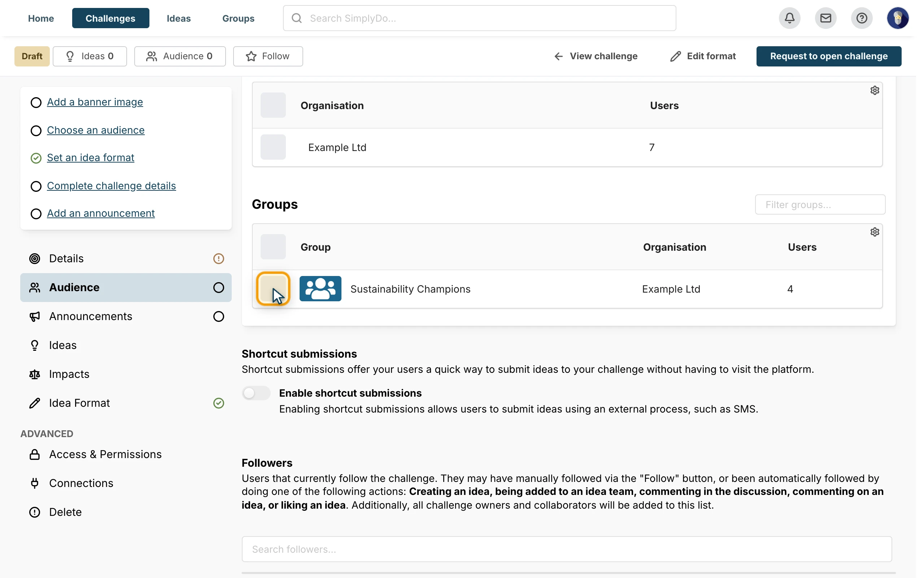Screen dimensions: 924x578
Task: Open Connections in the sidebar
Action: coord(126,483)
